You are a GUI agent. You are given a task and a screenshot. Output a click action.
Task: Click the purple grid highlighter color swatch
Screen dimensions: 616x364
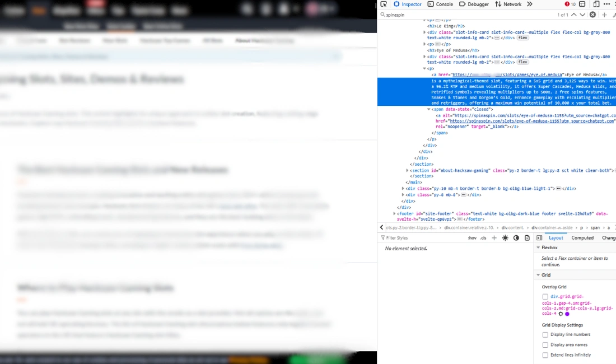click(567, 314)
